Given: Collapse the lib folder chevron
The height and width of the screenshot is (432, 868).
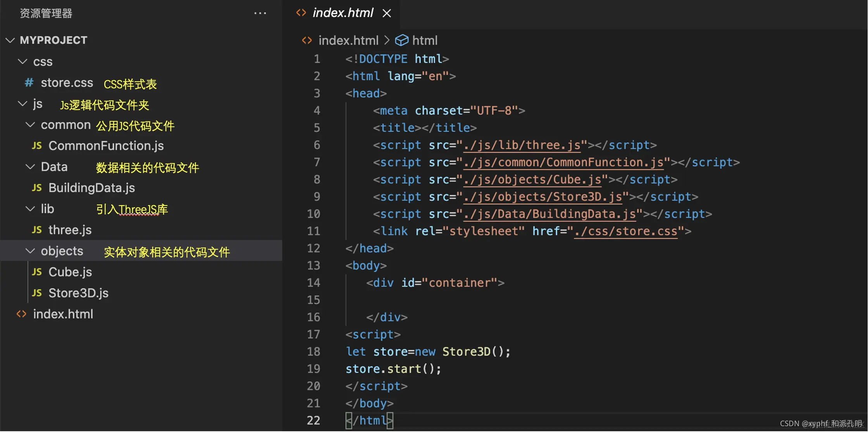Looking at the screenshot, I should click(x=30, y=209).
